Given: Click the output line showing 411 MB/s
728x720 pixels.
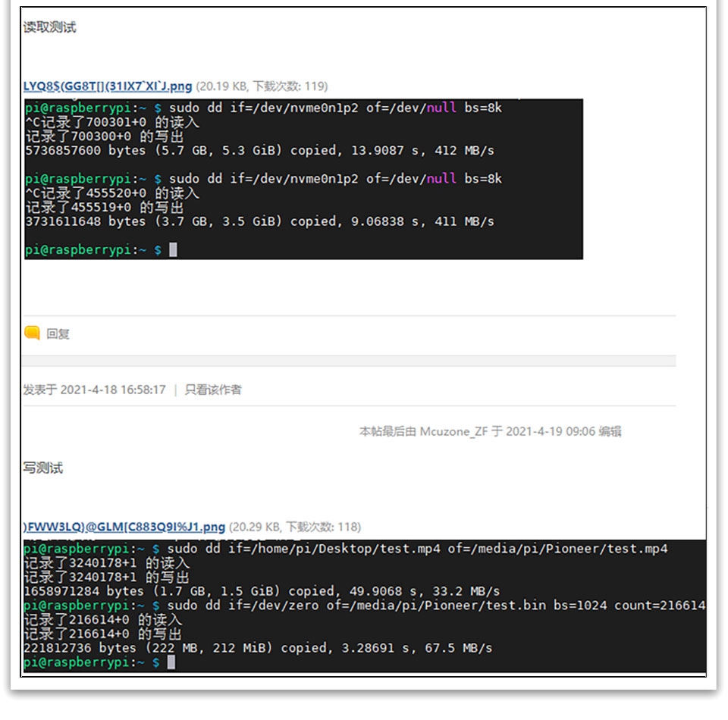Looking at the screenshot, I should [259, 221].
